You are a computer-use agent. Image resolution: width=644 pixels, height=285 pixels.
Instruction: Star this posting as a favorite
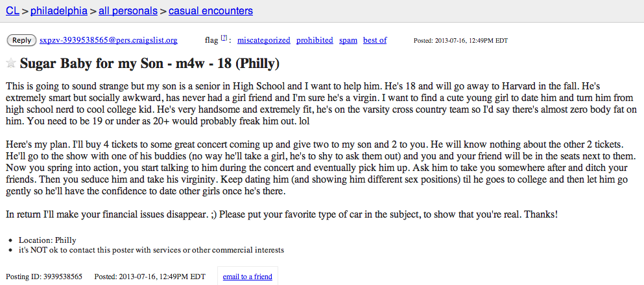click(x=11, y=63)
